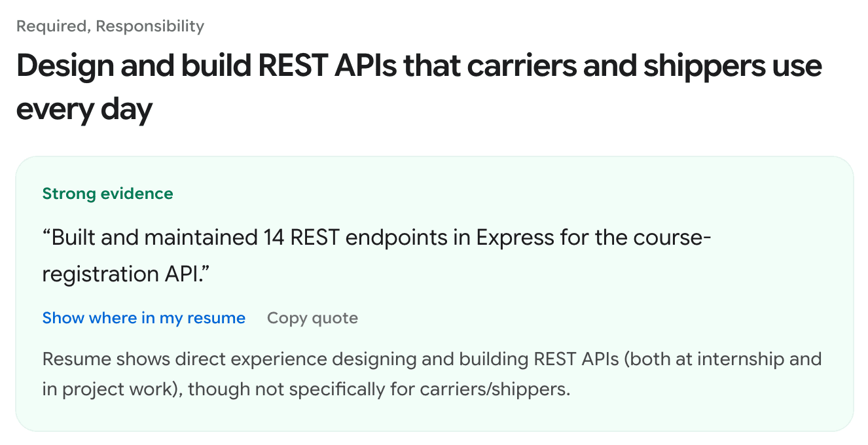The width and height of the screenshot is (868, 445).
Task: Select the "Strong evidence" label
Action: [108, 194]
